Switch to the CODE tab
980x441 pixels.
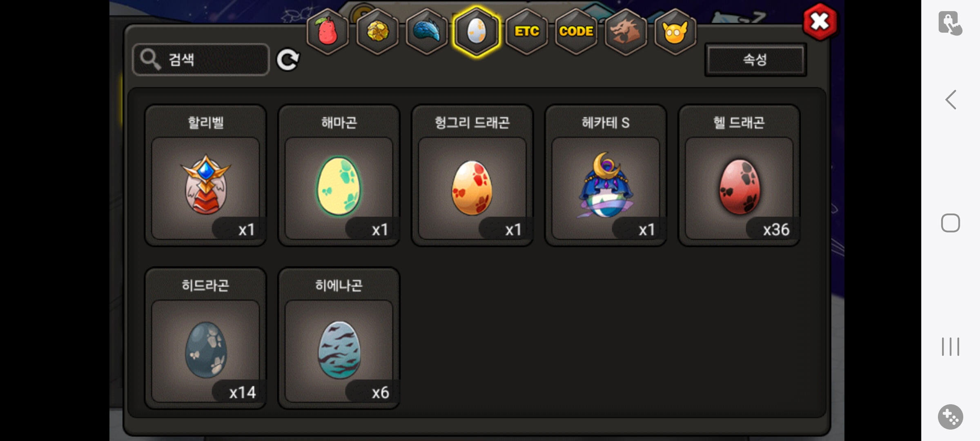click(576, 31)
